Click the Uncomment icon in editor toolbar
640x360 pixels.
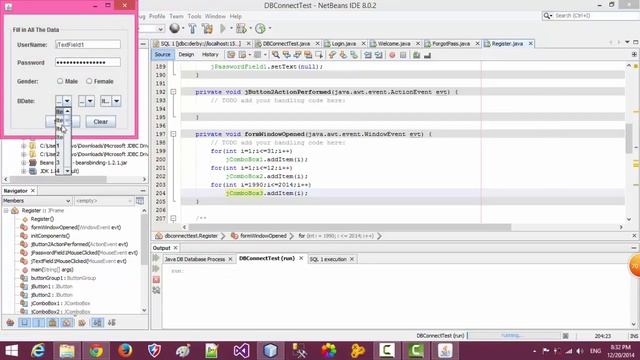pos(427,55)
